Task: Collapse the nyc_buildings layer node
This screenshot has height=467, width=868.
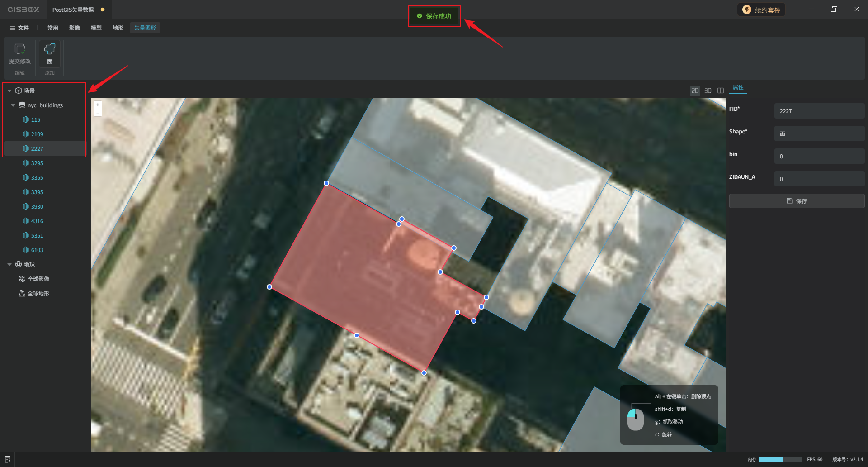Action: click(x=13, y=105)
